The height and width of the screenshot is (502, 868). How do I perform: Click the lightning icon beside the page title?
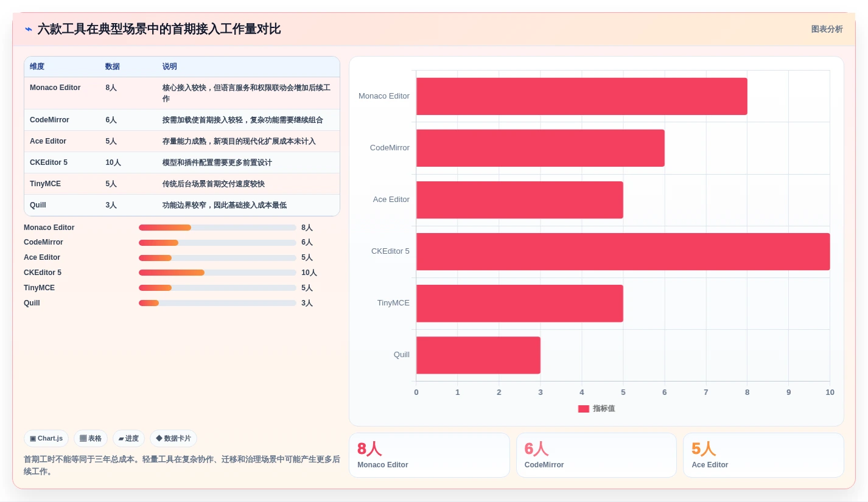28,29
